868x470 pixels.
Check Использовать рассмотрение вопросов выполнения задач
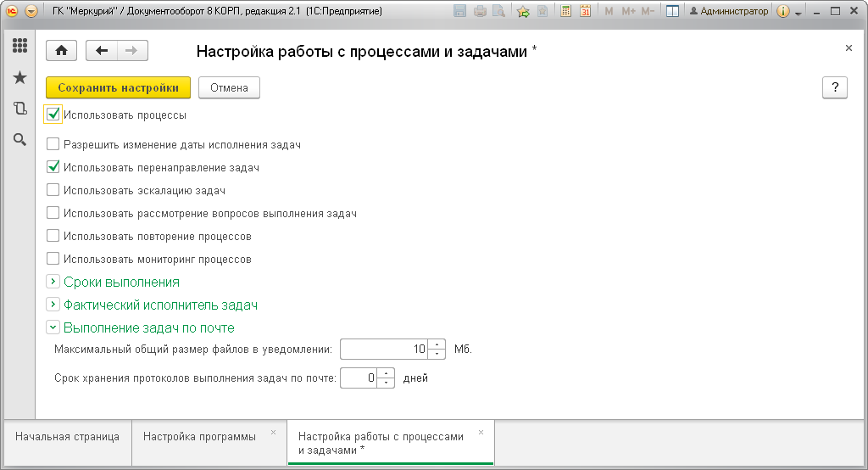click(53, 214)
